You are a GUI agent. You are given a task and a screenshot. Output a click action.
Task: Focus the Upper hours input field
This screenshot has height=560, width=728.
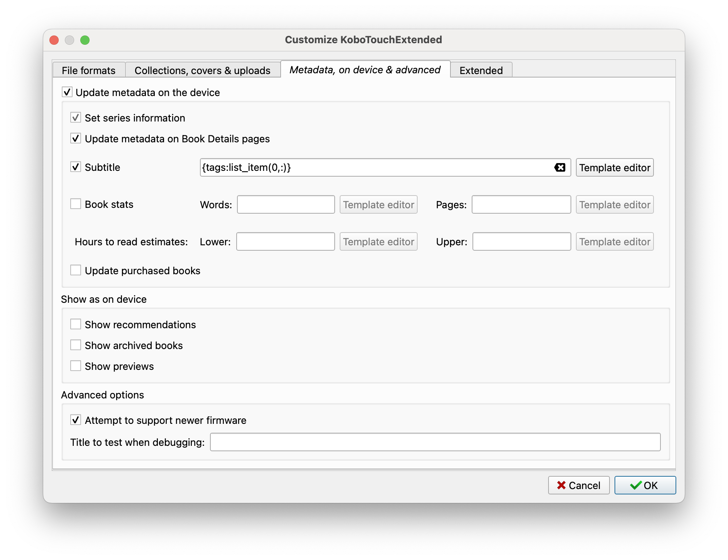coord(522,241)
